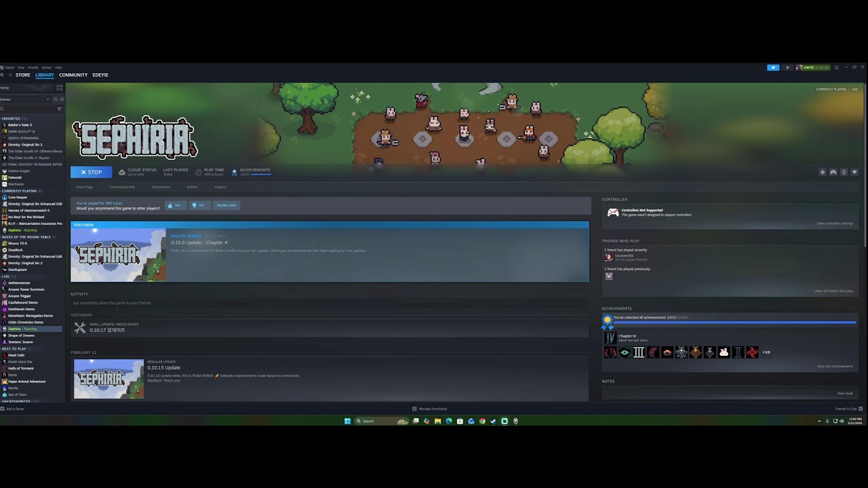Image resolution: width=868 pixels, height=488 pixels.
Task: View controller settings link
Action: (x=835, y=224)
